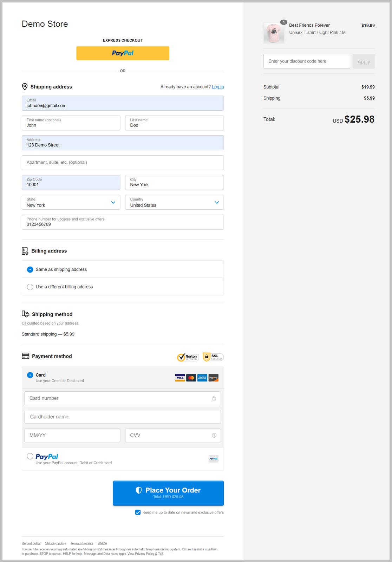Select Use a different billing address
The image size is (392, 562).
30,287
